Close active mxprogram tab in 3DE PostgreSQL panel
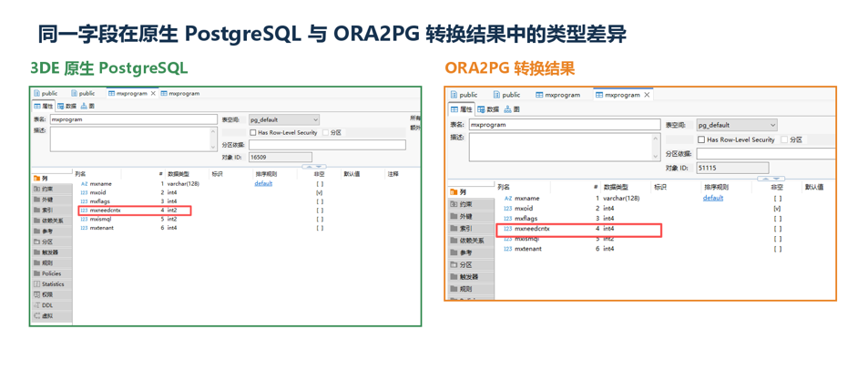This screenshot has width=868, height=391. [153, 94]
